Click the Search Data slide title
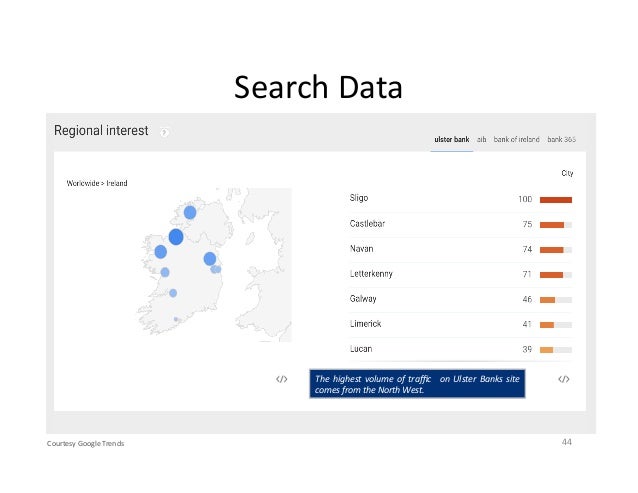638x493 pixels. pyautogui.click(x=318, y=87)
